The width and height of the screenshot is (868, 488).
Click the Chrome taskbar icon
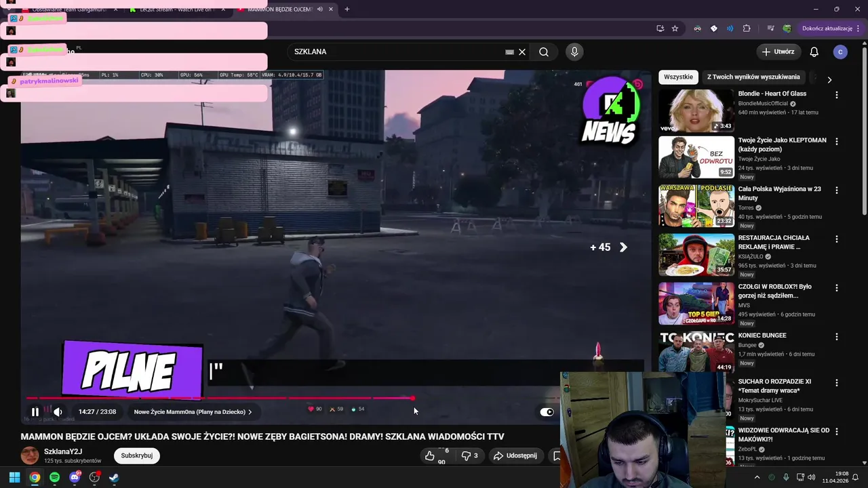(x=35, y=477)
